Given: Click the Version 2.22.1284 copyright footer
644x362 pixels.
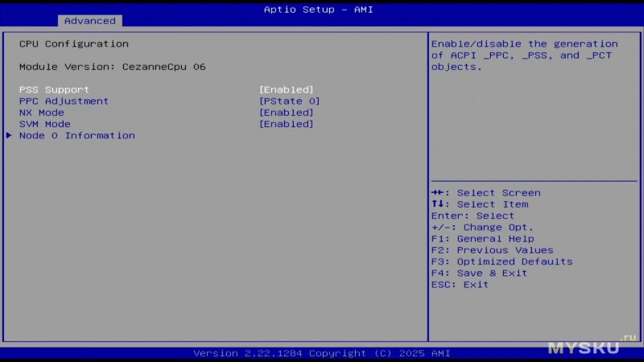Looking at the screenshot, I should [322, 353].
